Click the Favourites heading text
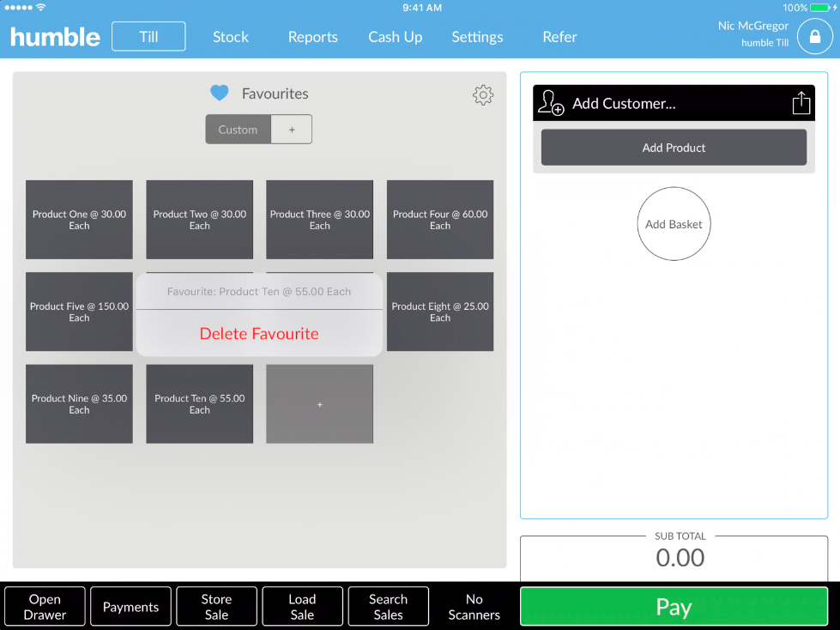Image resolution: width=840 pixels, height=630 pixels. coord(275,94)
